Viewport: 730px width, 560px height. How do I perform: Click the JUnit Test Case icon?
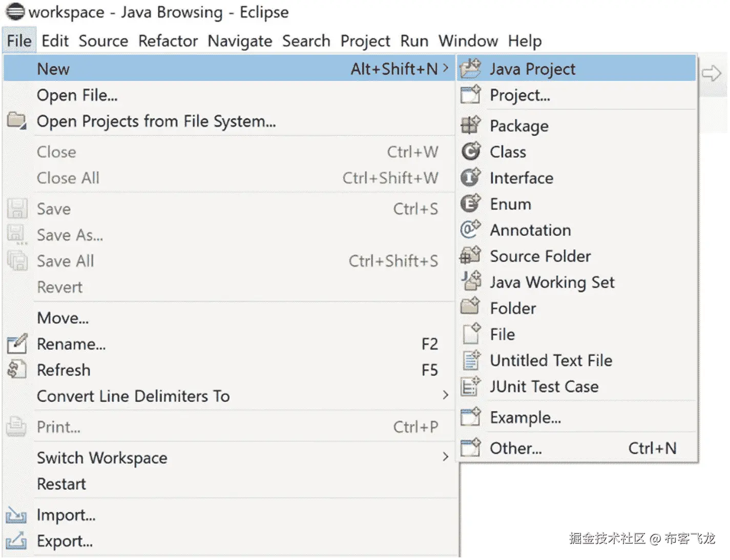470,386
